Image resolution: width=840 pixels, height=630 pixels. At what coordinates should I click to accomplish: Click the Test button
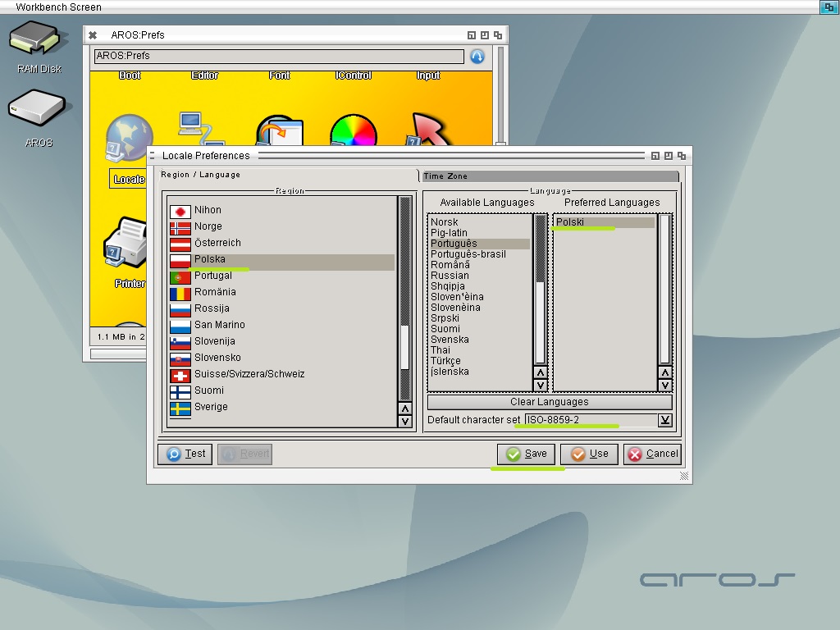click(185, 454)
